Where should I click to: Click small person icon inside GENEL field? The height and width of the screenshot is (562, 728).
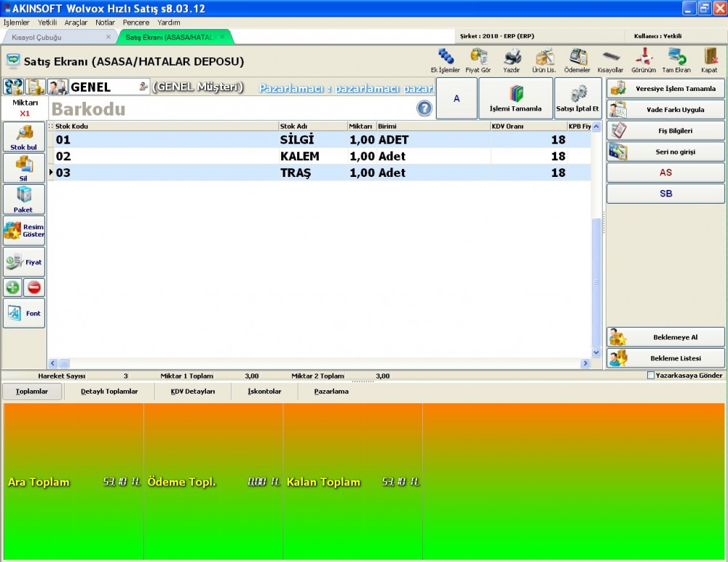coord(143,87)
